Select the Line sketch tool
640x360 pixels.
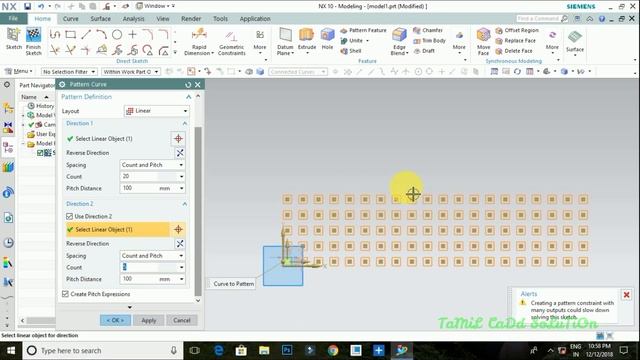86,35
